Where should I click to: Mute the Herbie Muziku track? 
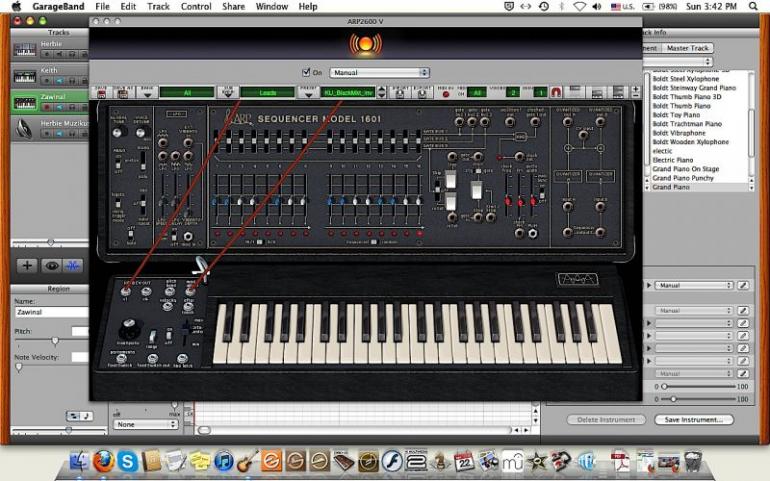[59, 134]
